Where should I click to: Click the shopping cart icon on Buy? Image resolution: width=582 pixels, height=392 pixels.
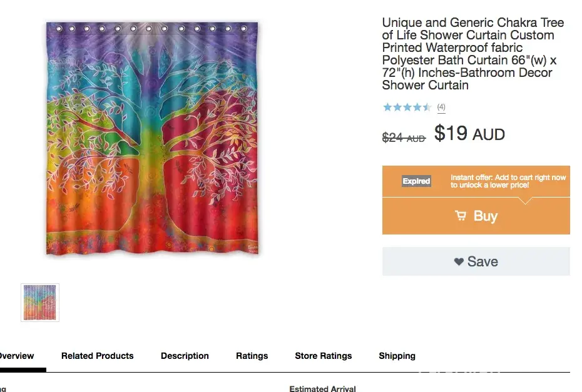461,216
